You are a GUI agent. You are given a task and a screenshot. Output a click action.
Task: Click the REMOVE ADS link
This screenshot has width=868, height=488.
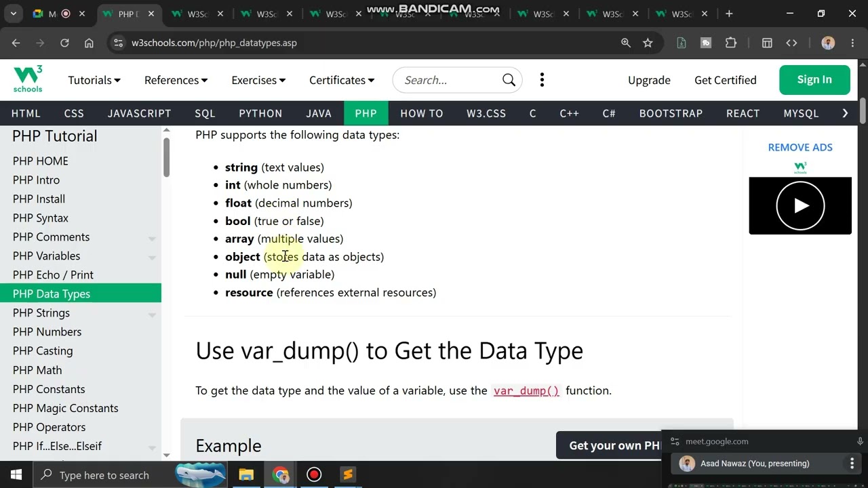pyautogui.click(x=800, y=147)
